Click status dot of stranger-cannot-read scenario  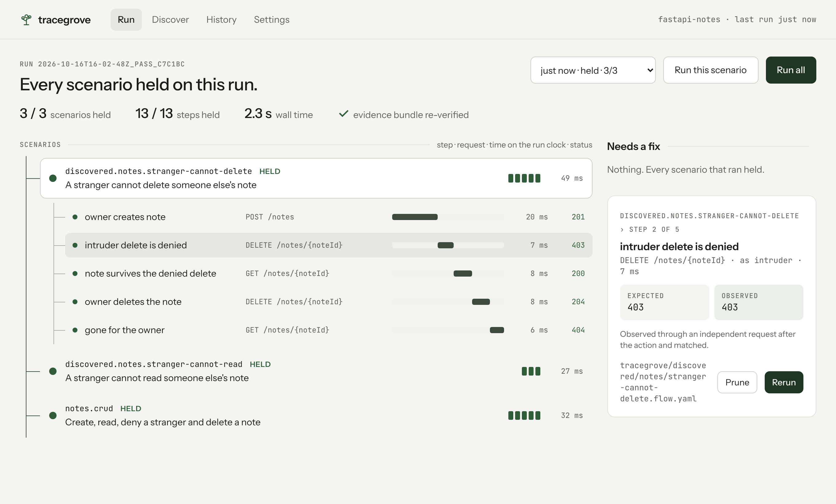pos(53,371)
